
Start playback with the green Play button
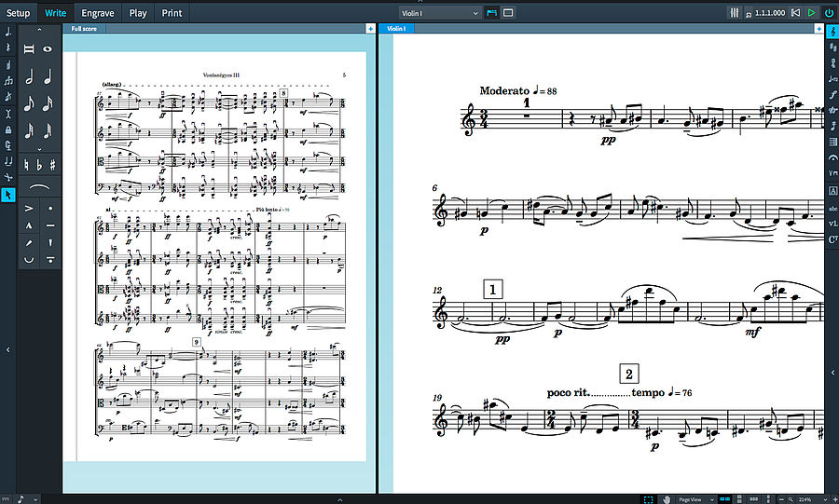point(812,12)
